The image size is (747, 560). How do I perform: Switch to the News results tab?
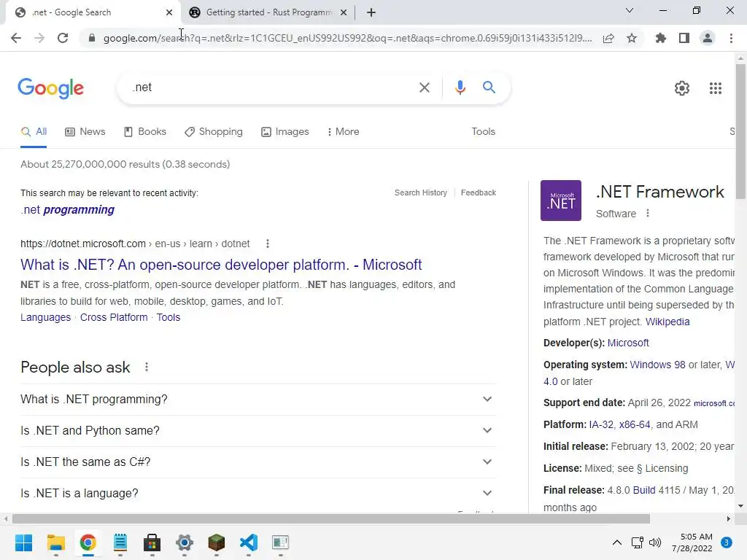85,132
